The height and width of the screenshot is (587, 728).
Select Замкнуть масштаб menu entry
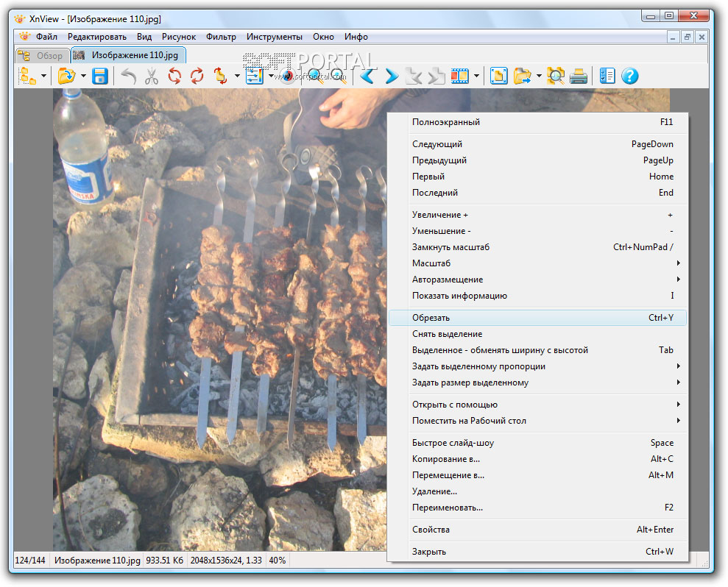[537, 247]
